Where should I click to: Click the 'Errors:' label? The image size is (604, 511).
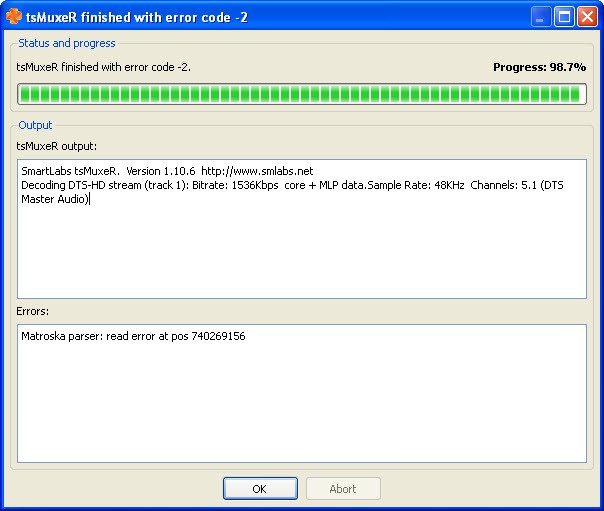(x=33, y=311)
